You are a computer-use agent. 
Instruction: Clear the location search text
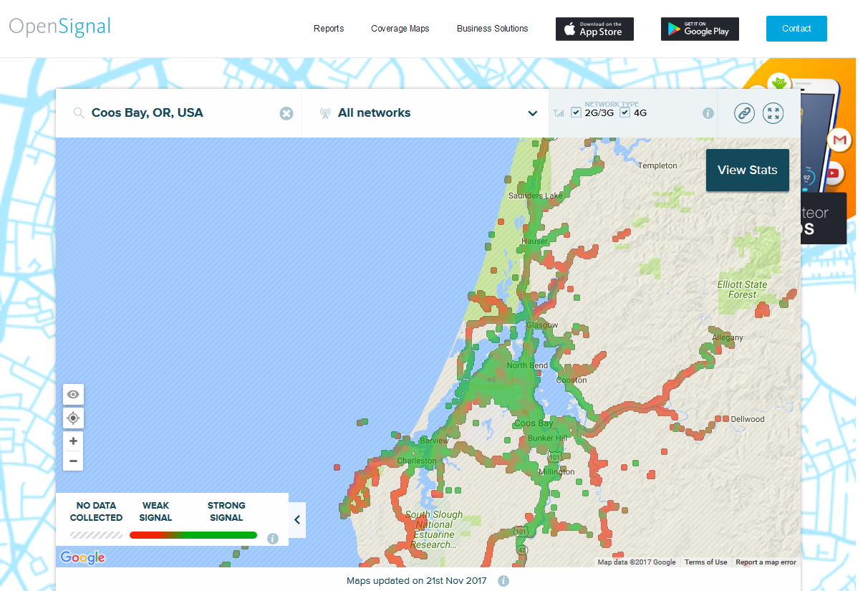[x=286, y=113]
